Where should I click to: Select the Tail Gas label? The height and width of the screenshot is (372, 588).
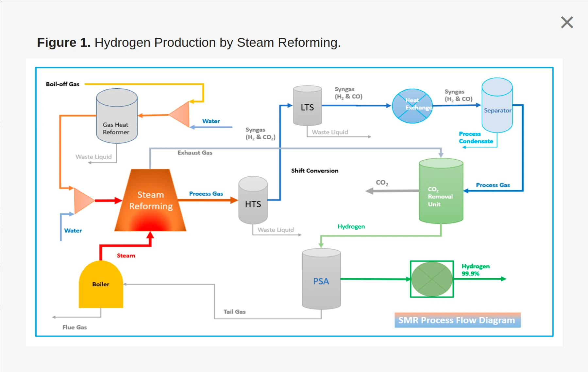coord(234,312)
